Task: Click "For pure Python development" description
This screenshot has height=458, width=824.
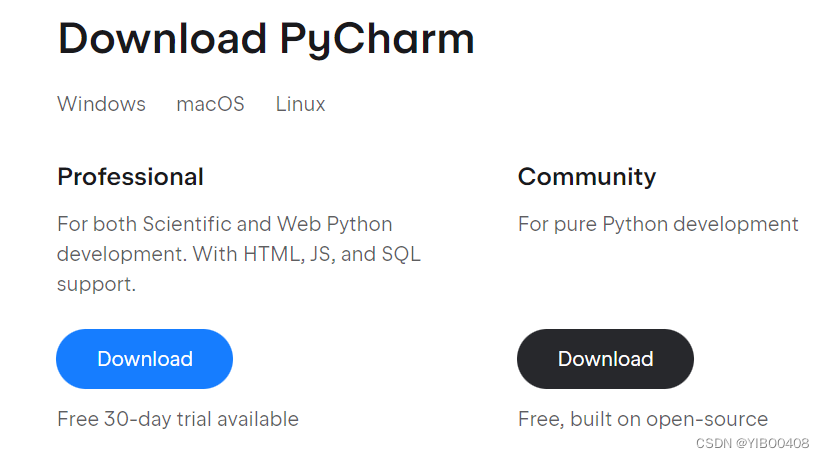Action: tap(658, 224)
